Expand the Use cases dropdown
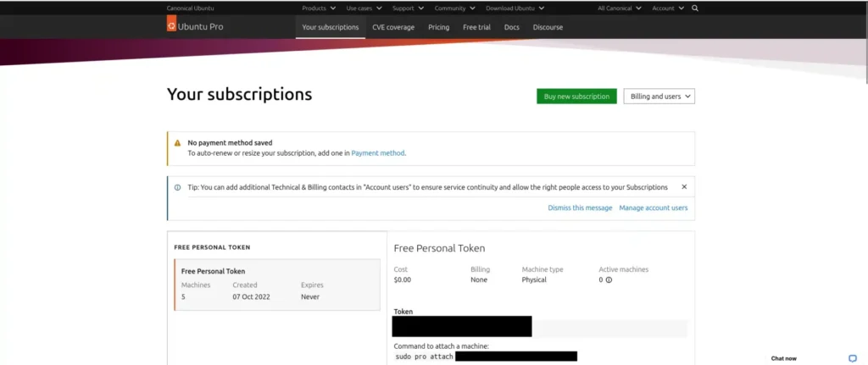The height and width of the screenshot is (365, 868). click(364, 8)
